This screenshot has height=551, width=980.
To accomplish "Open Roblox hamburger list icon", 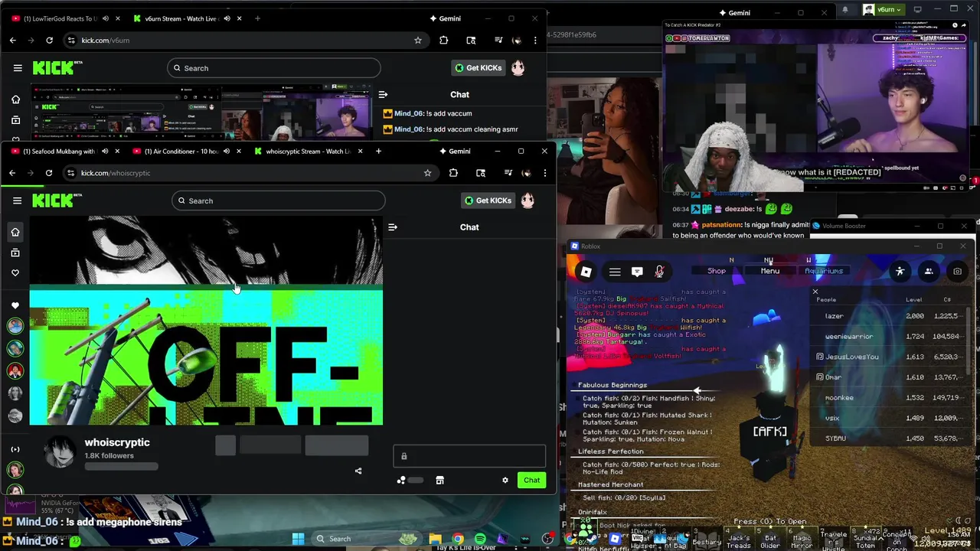I will [x=615, y=272].
